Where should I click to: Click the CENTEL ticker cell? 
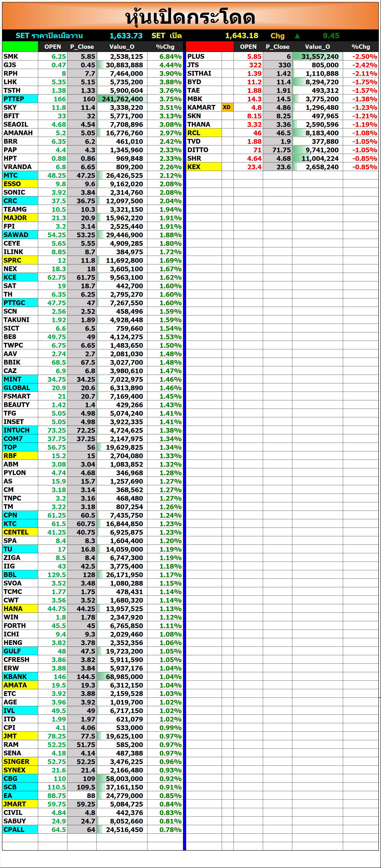click(x=20, y=532)
